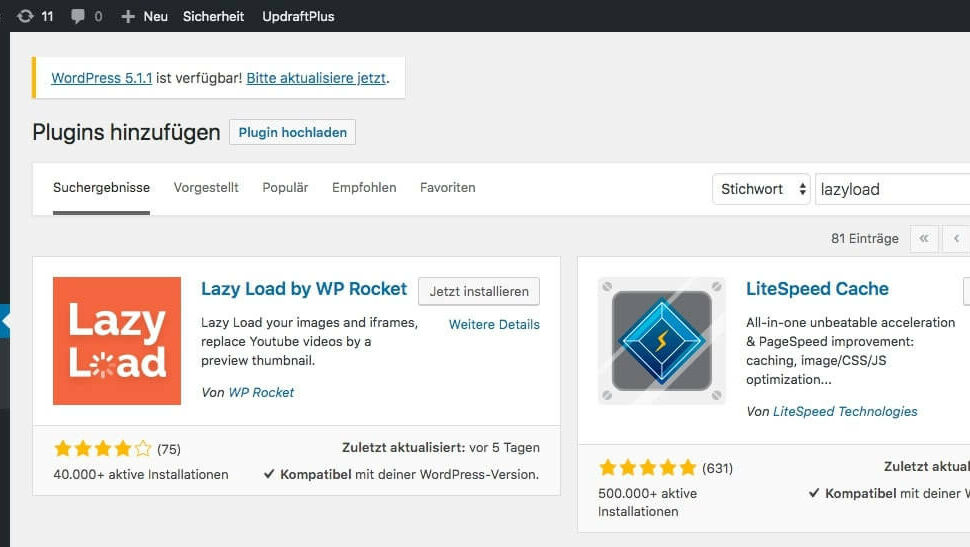Viewport: 970px width, 547px height.
Task: Select the Suchergebnisse tab
Action: tap(101, 187)
